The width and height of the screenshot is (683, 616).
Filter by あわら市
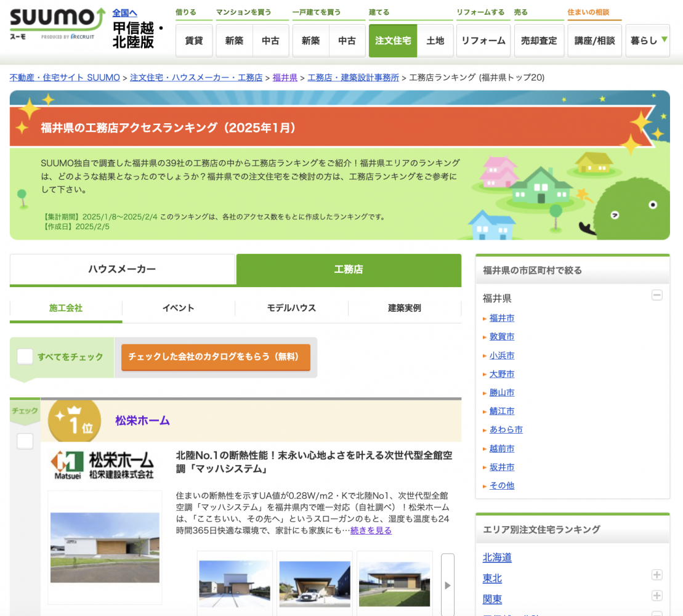[x=506, y=429]
